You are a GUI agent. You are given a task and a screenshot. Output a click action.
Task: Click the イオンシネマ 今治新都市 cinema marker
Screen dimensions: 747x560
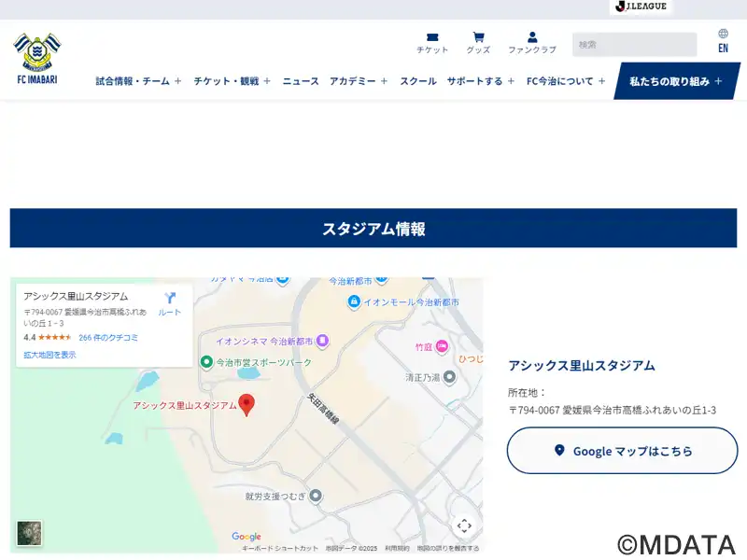(x=322, y=341)
